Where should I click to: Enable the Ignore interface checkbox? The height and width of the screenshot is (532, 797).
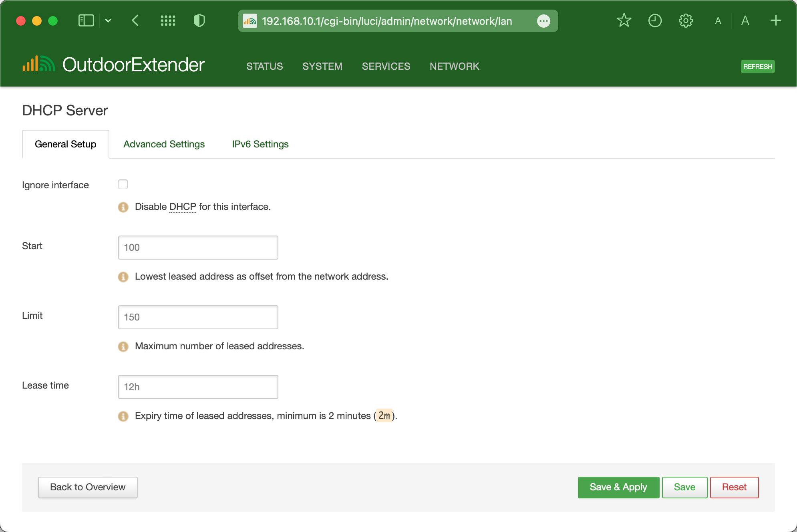pos(123,184)
